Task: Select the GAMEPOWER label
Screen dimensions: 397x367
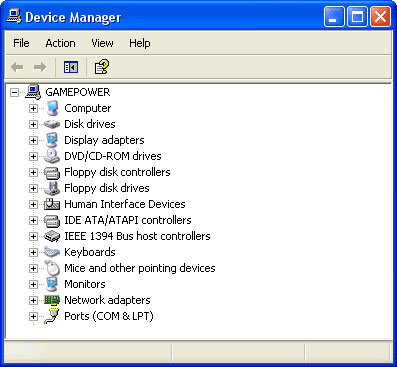Action: click(78, 92)
